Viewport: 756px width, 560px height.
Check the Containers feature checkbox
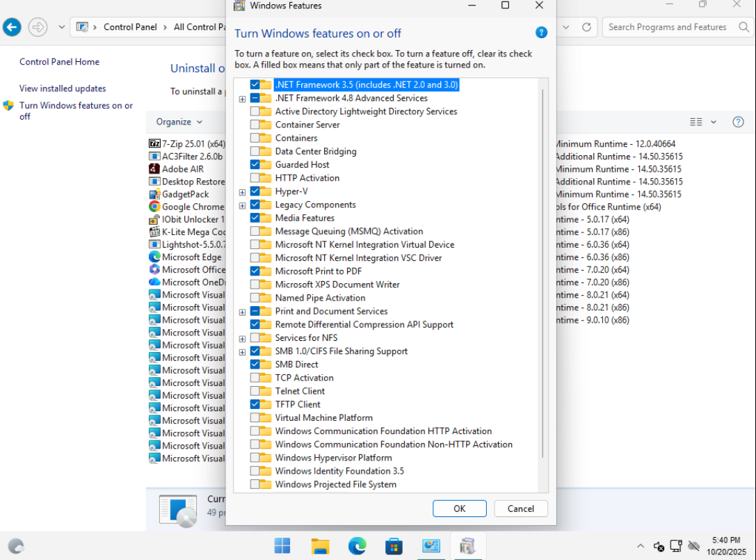click(x=255, y=138)
